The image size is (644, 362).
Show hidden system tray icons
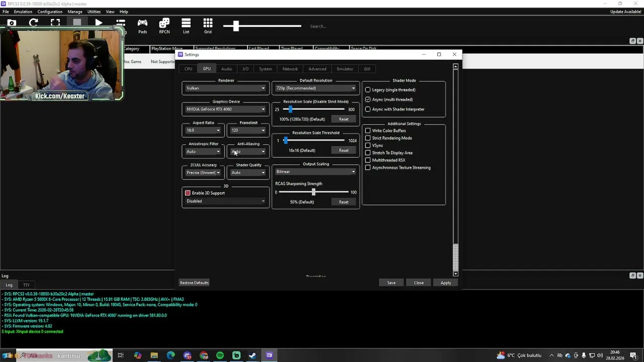tap(552, 355)
